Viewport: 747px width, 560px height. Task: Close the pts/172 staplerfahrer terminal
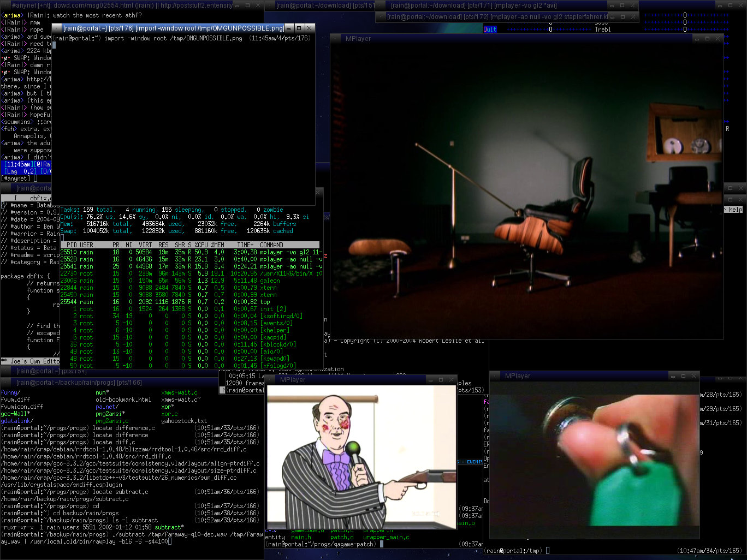click(x=632, y=17)
